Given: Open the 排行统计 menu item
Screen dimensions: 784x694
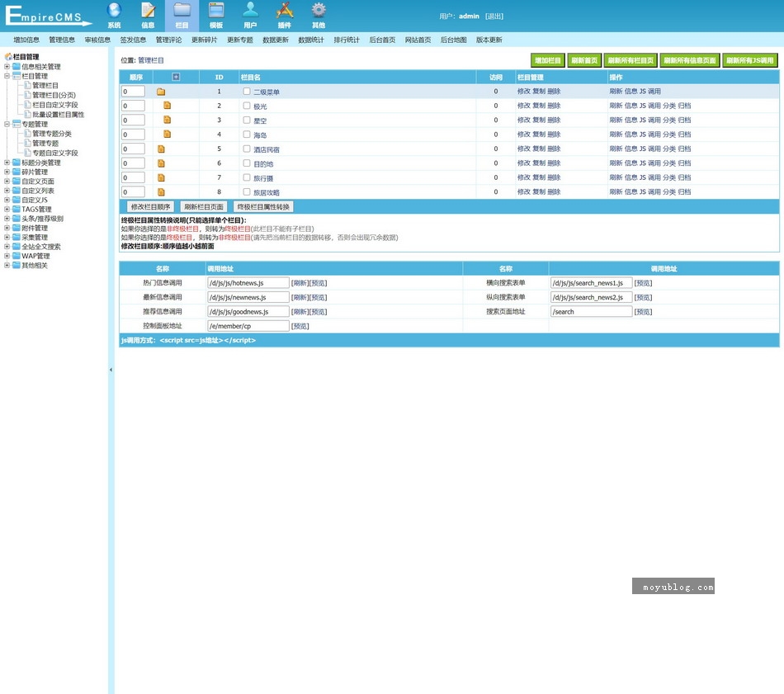Looking at the screenshot, I should (347, 40).
